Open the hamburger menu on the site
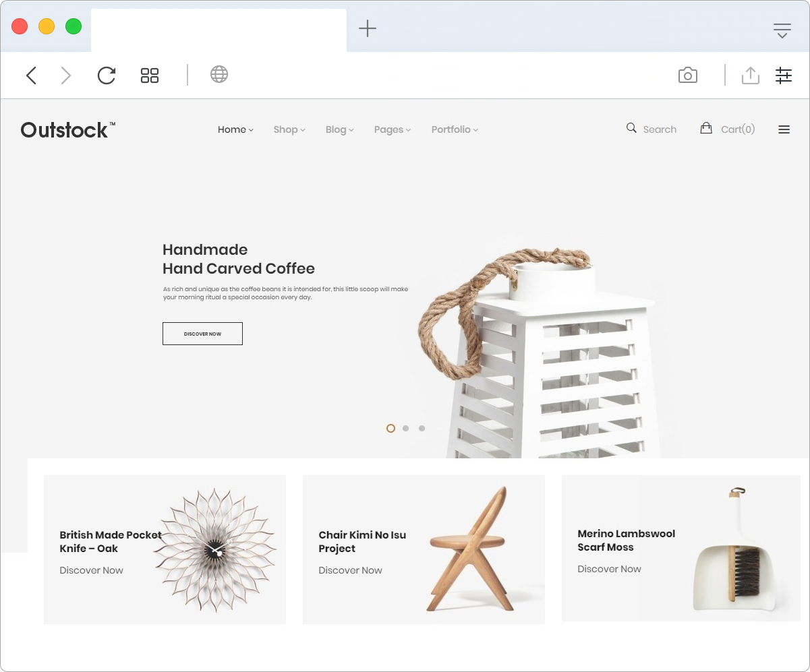 (x=784, y=129)
